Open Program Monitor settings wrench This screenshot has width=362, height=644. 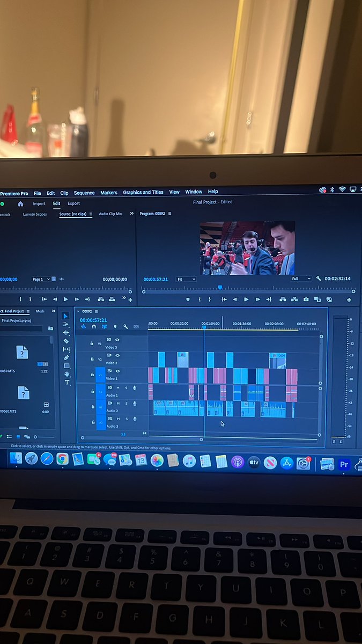click(319, 279)
